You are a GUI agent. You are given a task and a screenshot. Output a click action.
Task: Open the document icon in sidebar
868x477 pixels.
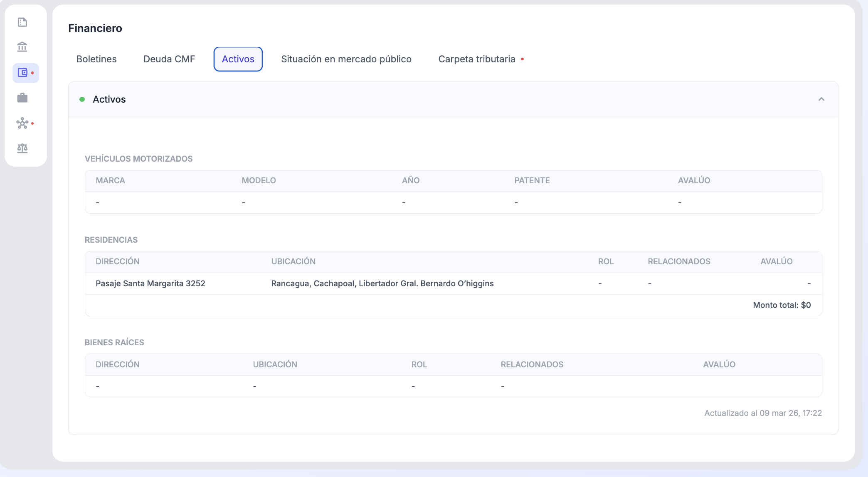22,22
